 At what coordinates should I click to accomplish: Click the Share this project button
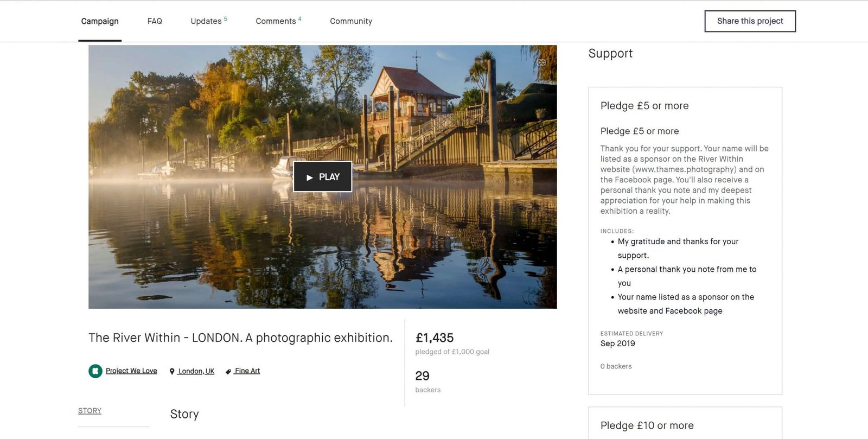point(750,21)
